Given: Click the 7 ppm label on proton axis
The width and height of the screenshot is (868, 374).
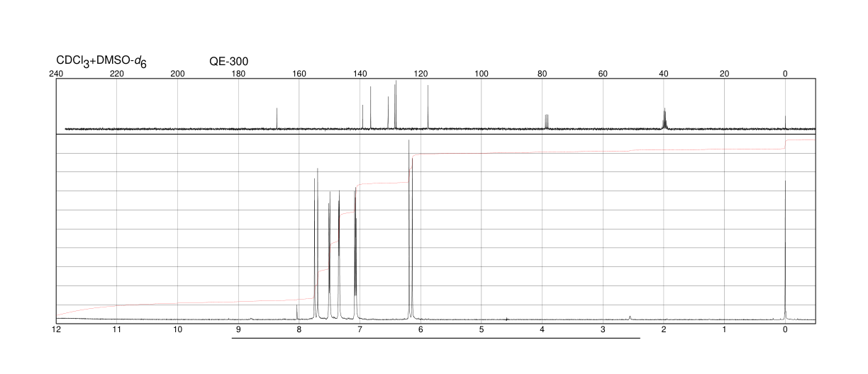Looking at the screenshot, I should point(360,330).
